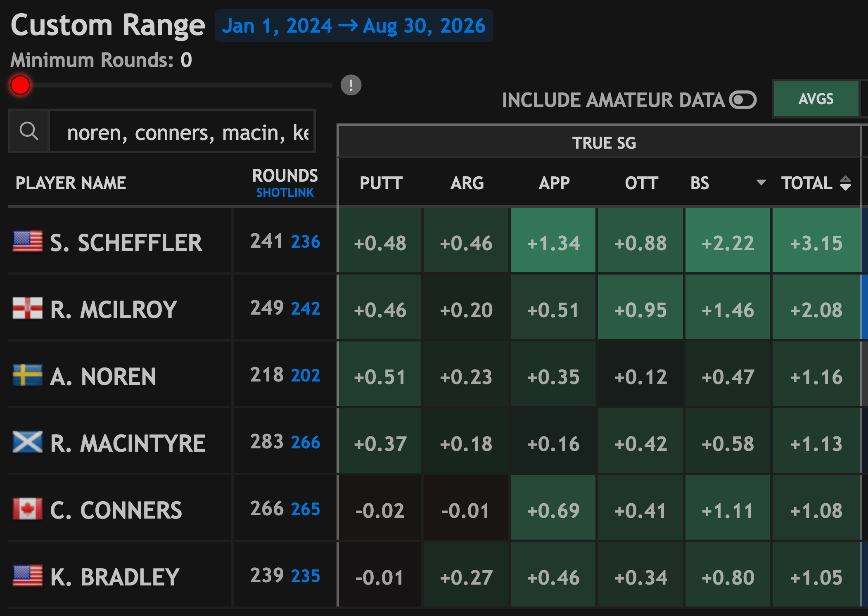
Task: Open the dropdown arrow next to BS
Action: click(761, 182)
